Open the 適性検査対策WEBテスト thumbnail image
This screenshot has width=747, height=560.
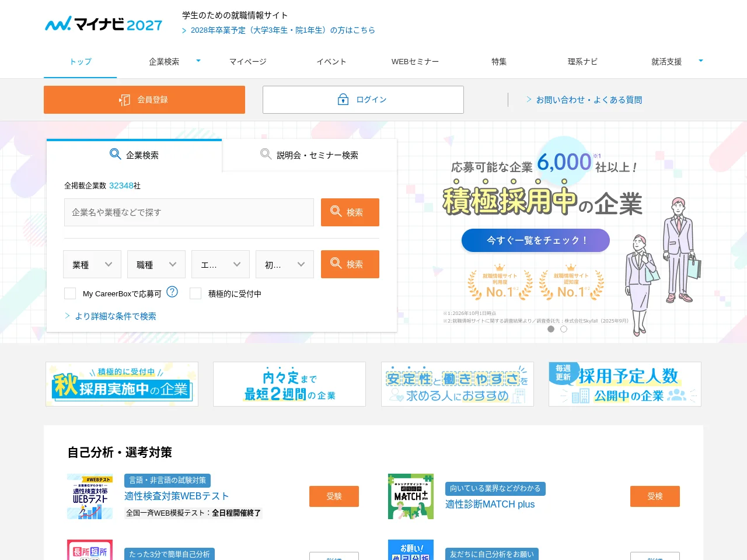tap(90, 496)
